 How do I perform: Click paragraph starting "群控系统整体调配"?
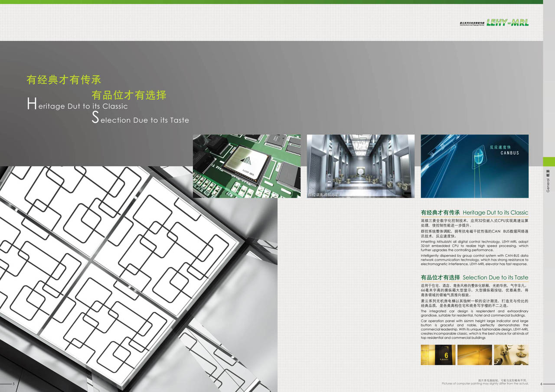474,234
